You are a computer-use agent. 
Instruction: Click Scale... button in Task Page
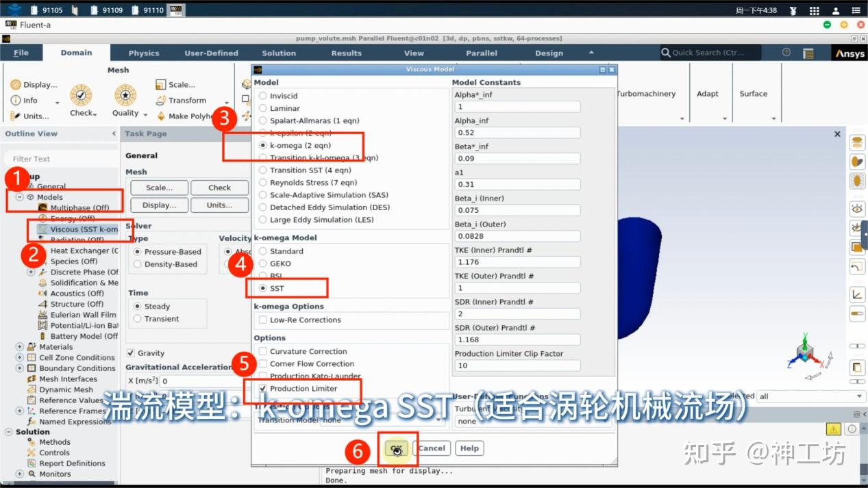pos(159,188)
